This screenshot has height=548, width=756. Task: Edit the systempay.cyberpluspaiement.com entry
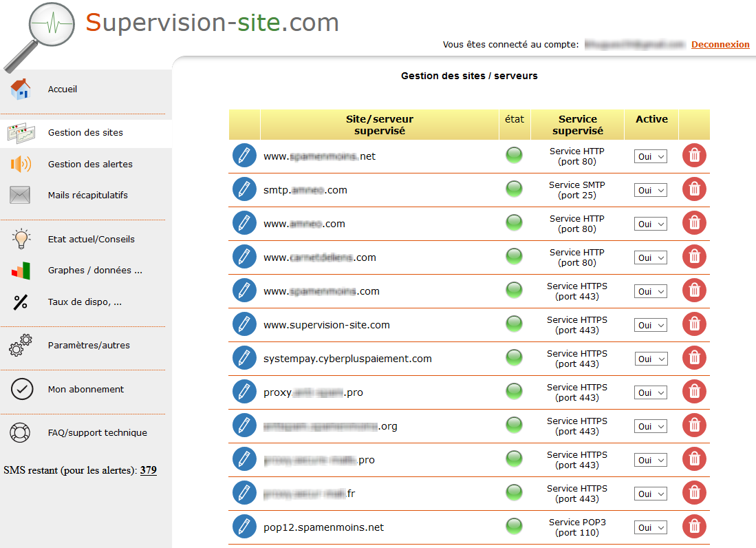[244, 358]
